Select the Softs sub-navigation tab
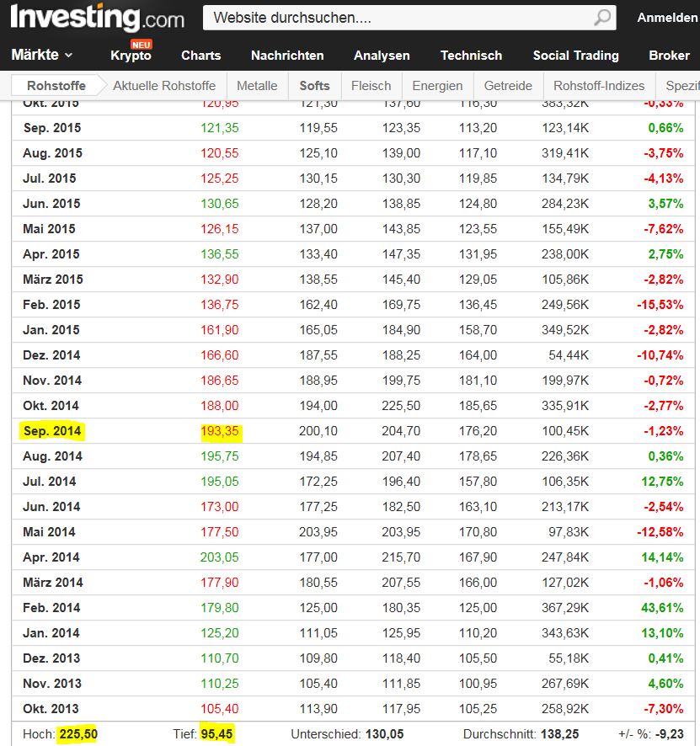 [315, 85]
